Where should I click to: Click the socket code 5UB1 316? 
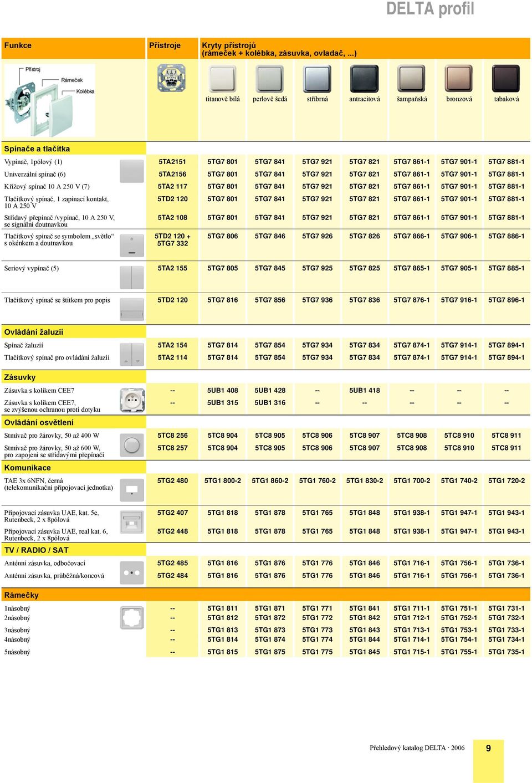point(270,403)
